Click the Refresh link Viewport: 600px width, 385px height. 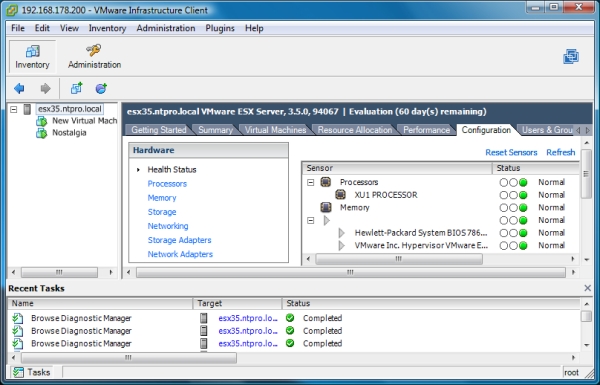[561, 152]
